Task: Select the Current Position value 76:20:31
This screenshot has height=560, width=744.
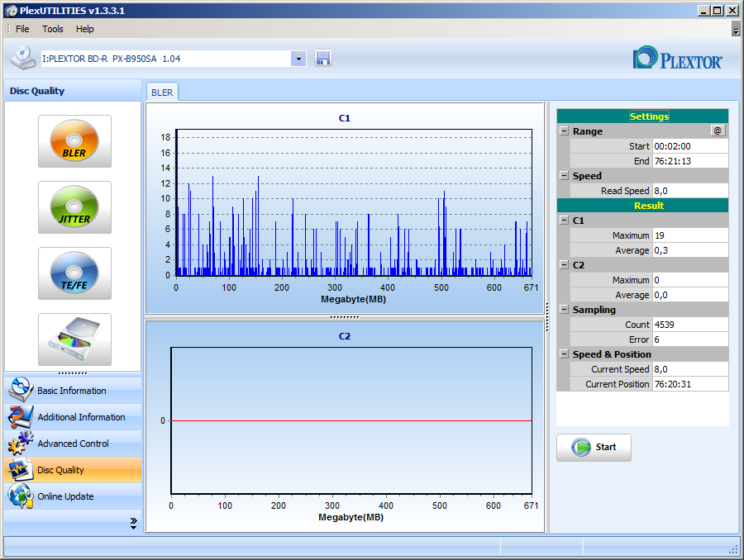Action: pyautogui.click(x=690, y=384)
